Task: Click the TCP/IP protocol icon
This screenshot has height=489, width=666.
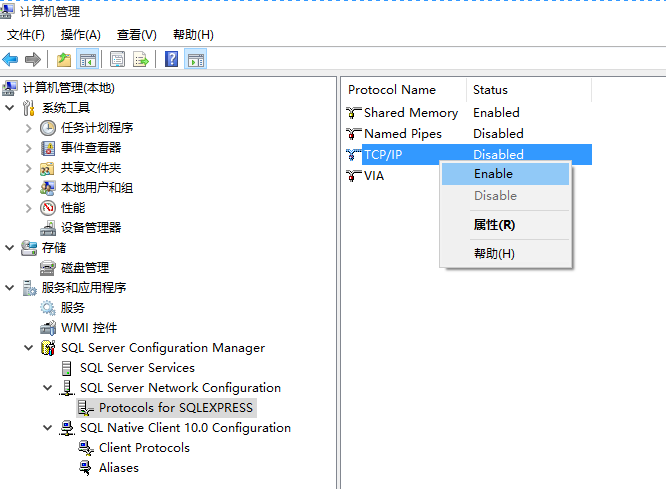Action: tap(353, 154)
